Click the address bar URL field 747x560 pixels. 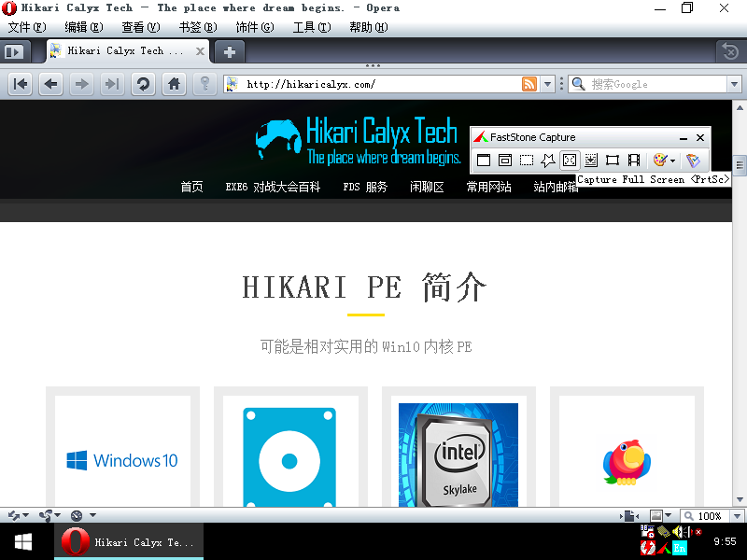click(382, 84)
